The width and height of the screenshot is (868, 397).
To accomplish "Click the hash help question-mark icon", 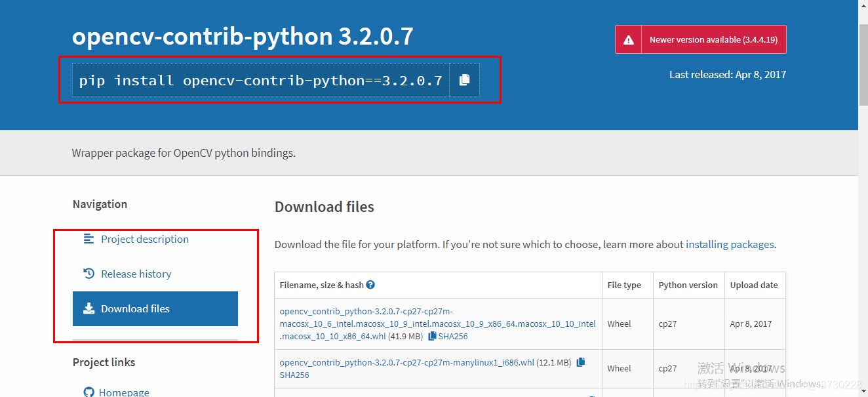I will 370,285.
